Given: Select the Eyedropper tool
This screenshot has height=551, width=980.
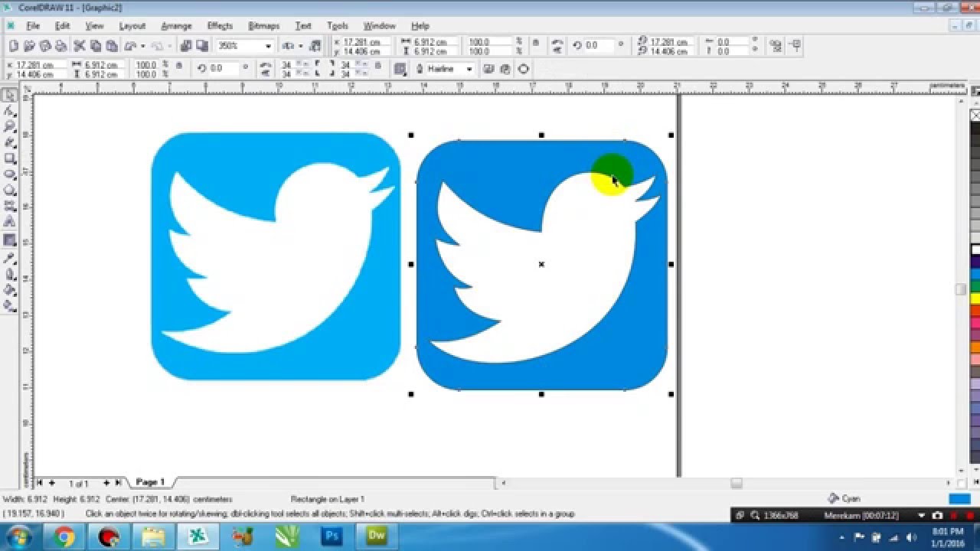Looking at the screenshot, I should [x=10, y=258].
